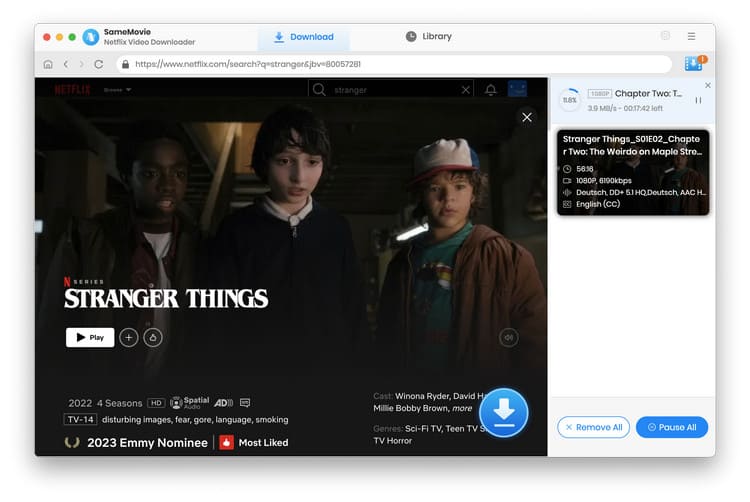This screenshot has width=750, height=502.
Task: Click the netflix.com URL address field
Action: coord(394,64)
